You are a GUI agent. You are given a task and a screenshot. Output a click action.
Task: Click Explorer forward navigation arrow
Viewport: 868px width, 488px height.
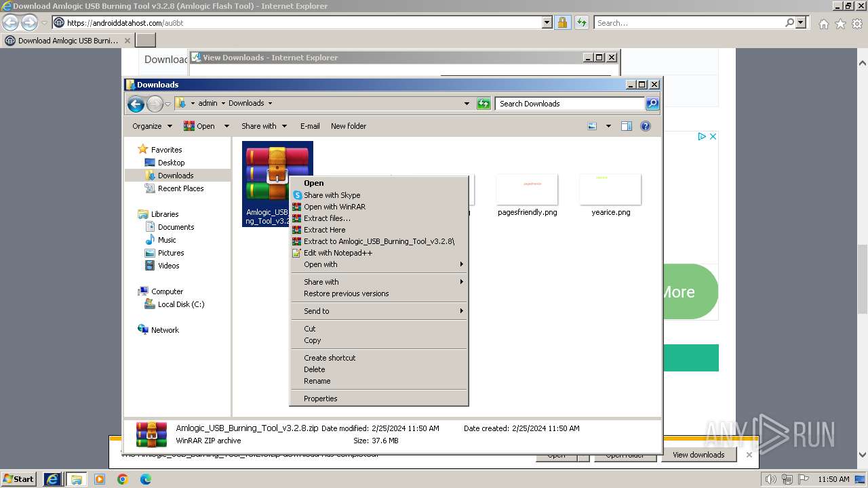[x=155, y=104]
